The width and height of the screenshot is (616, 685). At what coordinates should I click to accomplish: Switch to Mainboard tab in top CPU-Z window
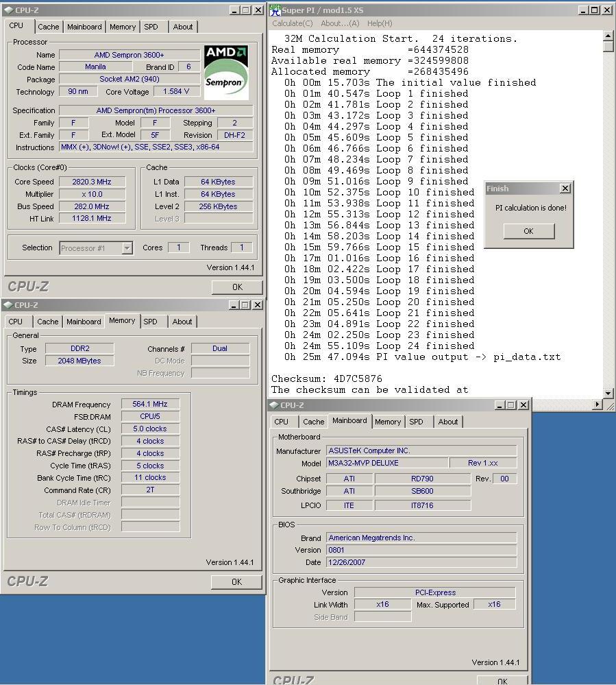click(84, 27)
